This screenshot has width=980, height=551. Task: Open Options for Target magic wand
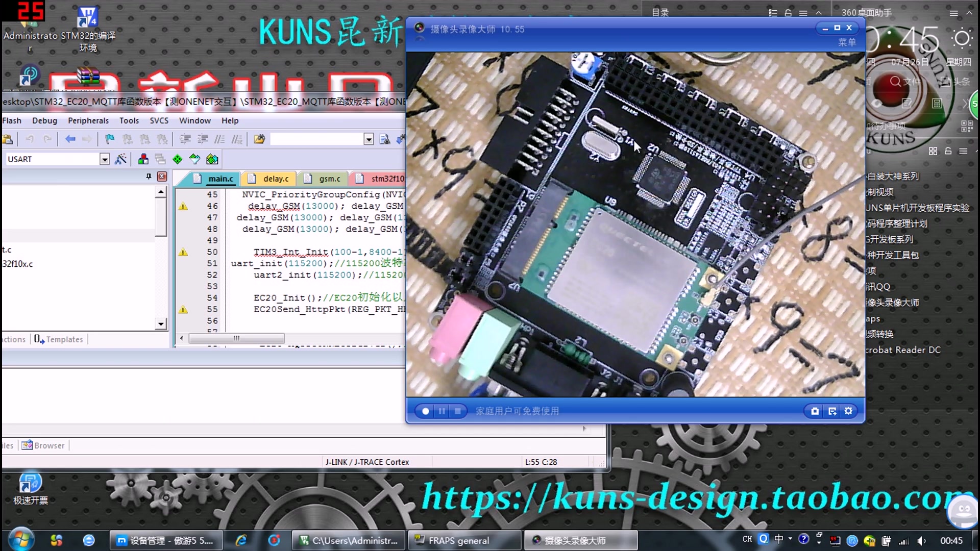click(120, 159)
